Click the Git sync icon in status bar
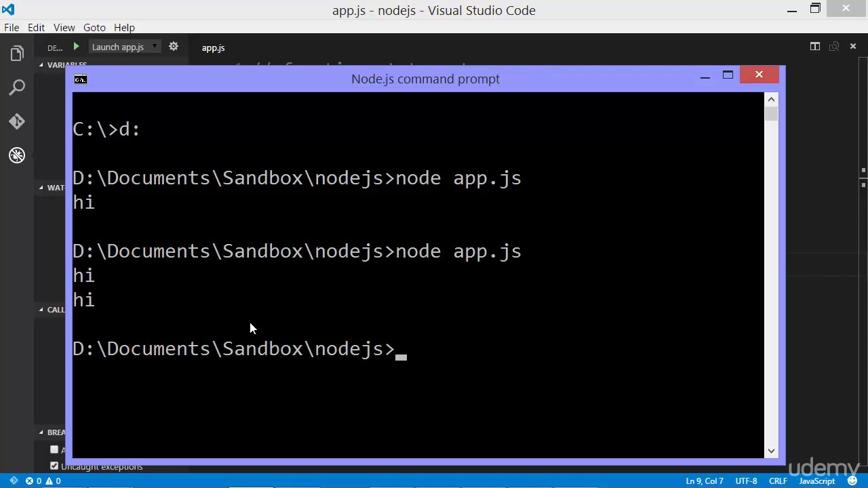This screenshot has height=488, width=868. [13, 481]
